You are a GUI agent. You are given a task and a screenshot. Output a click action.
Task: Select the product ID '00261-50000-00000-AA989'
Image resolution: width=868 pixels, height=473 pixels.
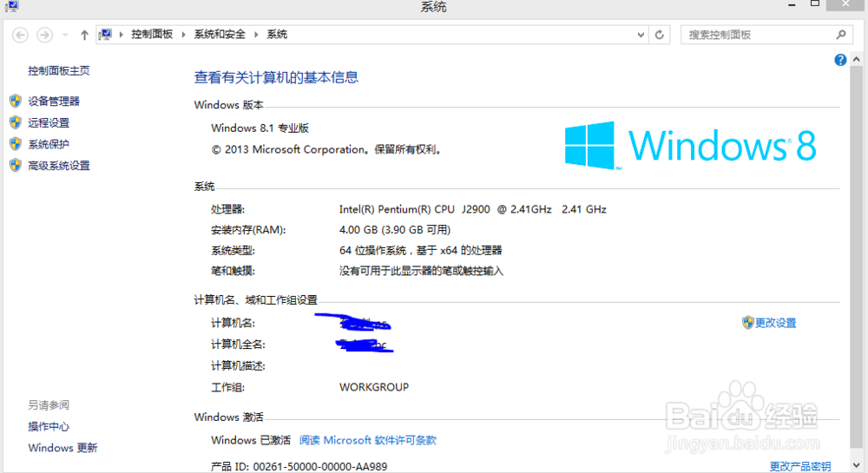[320, 466]
